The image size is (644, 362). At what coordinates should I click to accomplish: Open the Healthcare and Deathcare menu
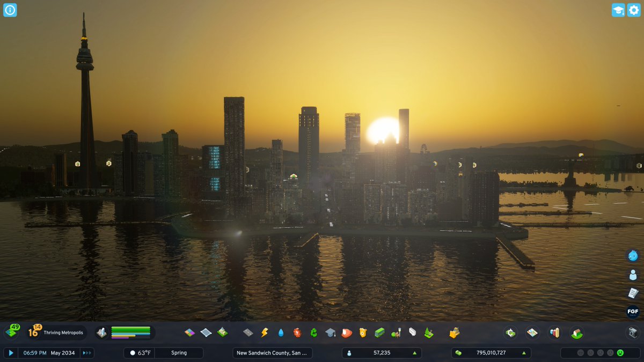pos(297,333)
